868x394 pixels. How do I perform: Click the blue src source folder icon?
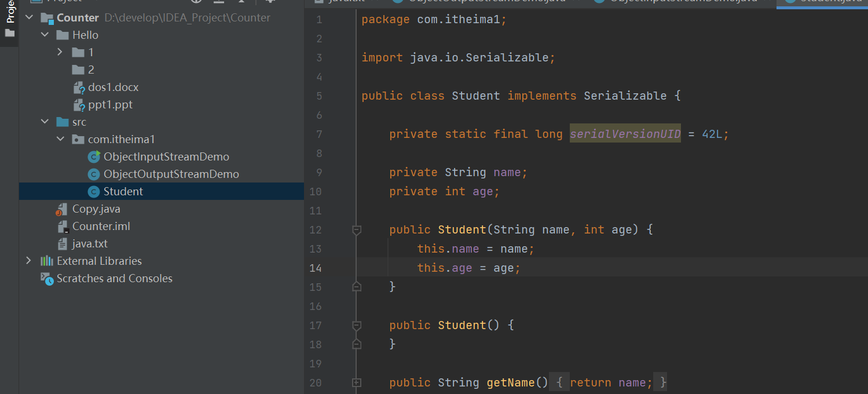[63, 122]
